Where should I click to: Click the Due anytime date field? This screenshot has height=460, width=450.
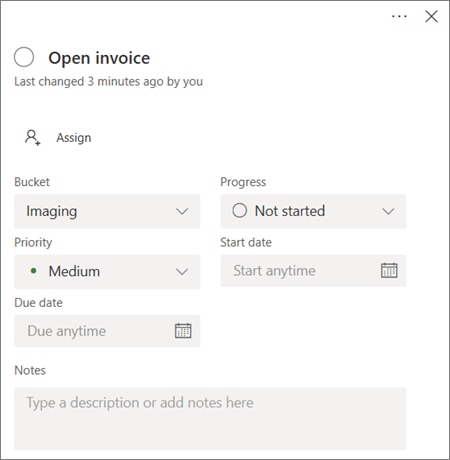(107, 331)
